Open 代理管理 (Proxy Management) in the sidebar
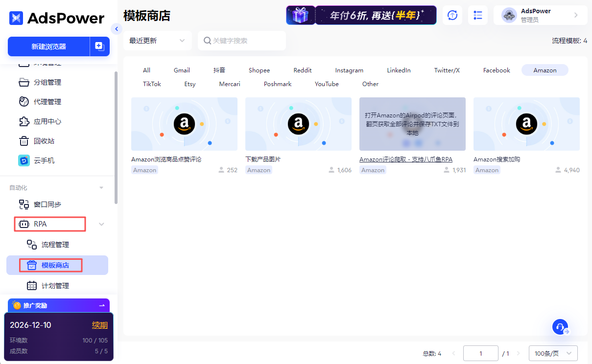This screenshot has width=592, height=364. click(x=43, y=102)
